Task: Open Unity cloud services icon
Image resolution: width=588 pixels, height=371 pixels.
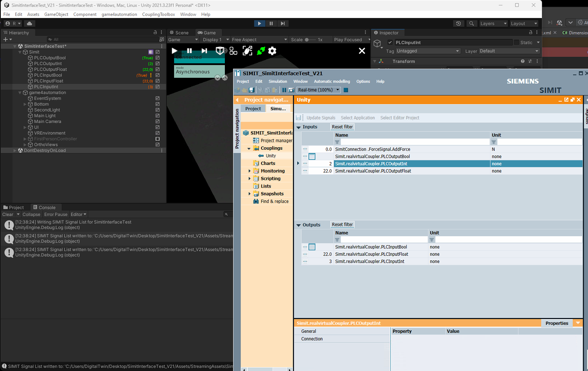Action: [30, 23]
